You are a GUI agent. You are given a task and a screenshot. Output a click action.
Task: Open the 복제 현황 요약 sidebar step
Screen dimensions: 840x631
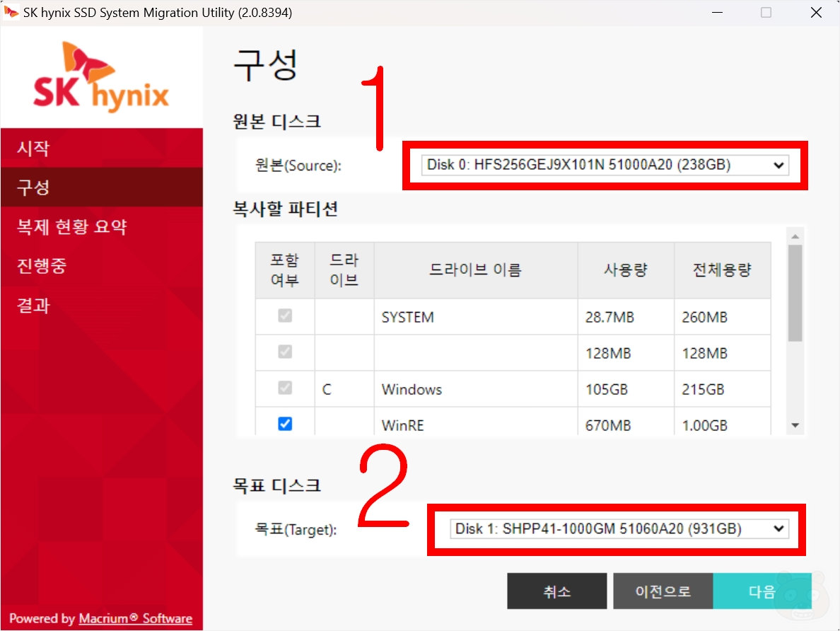pyautogui.click(x=102, y=226)
